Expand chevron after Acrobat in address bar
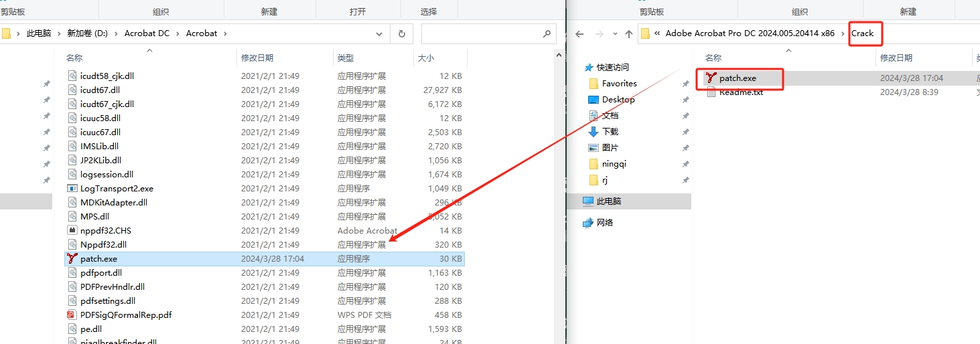Viewport: 980px width, 344px height. tap(225, 33)
